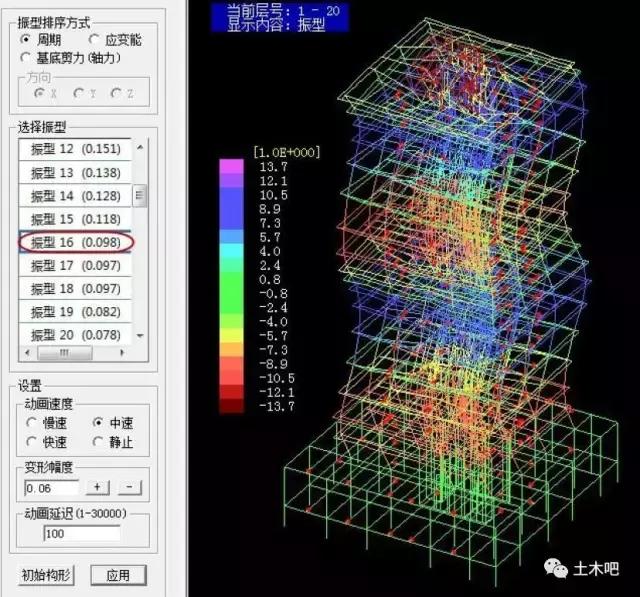The image size is (640, 597).
Task: Click the 动画延迟 input field
Action: pos(82,533)
